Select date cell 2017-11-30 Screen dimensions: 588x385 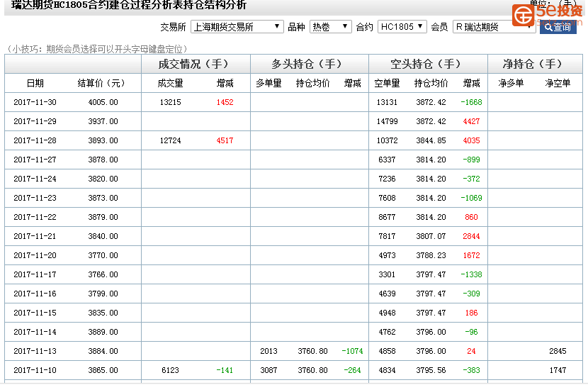click(35, 102)
